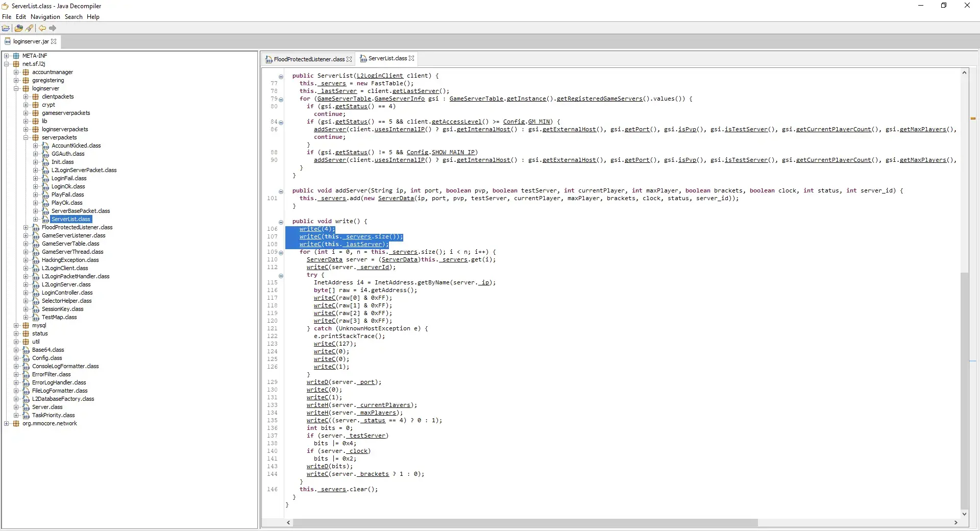Click the vertical scrollbar up arrow
The height and width of the screenshot is (531, 980).
[x=964, y=73]
